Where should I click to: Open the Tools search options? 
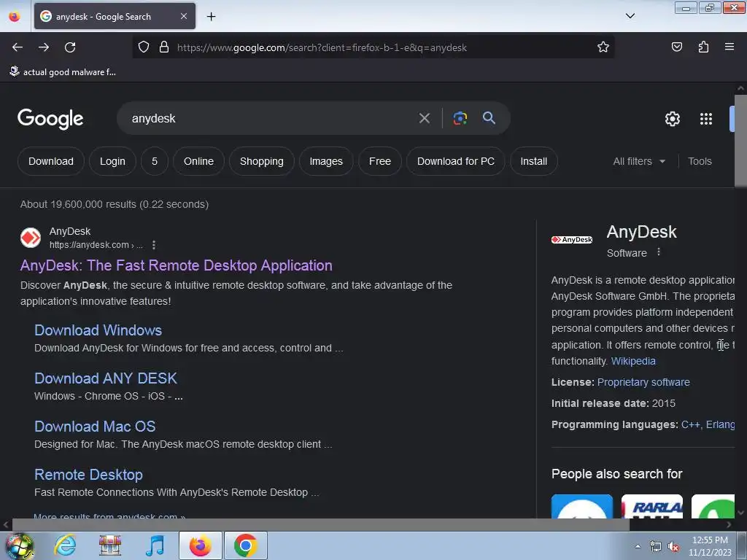pos(700,161)
